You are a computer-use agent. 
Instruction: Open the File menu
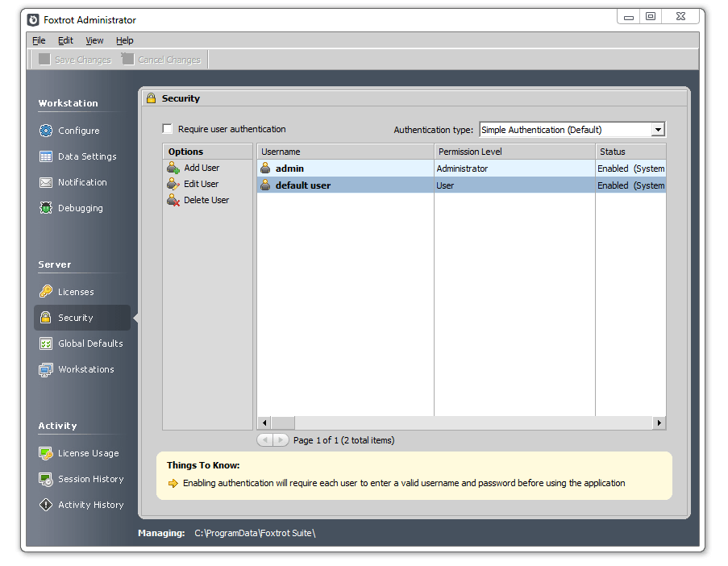[39, 40]
